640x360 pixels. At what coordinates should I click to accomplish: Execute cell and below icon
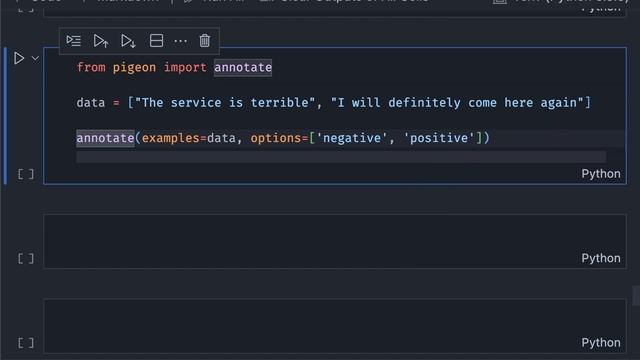(x=128, y=41)
